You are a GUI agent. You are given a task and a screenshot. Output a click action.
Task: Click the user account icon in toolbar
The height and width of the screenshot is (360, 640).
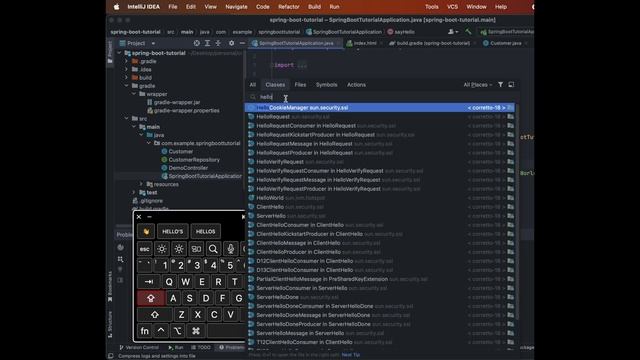pos(453,32)
